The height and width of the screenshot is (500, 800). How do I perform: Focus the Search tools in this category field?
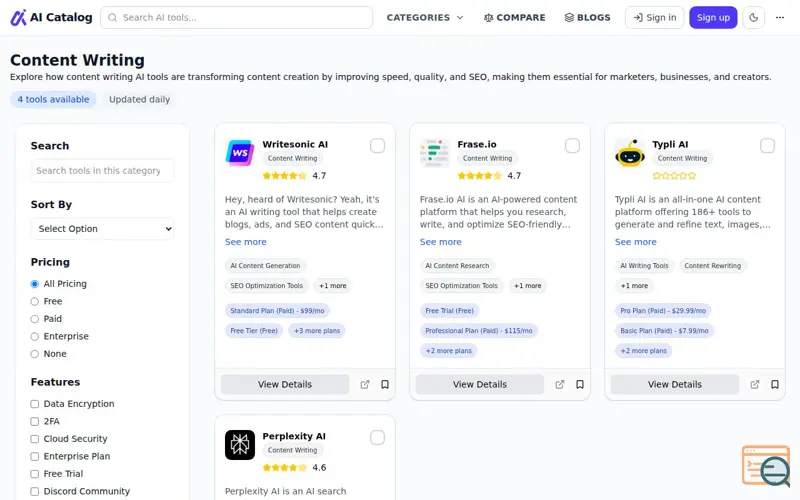point(102,170)
